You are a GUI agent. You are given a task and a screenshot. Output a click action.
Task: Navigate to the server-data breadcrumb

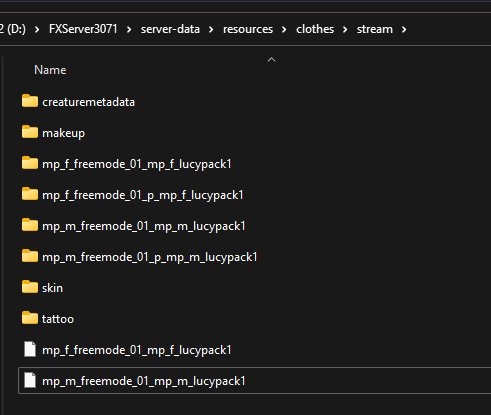click(x=170, y=29)
